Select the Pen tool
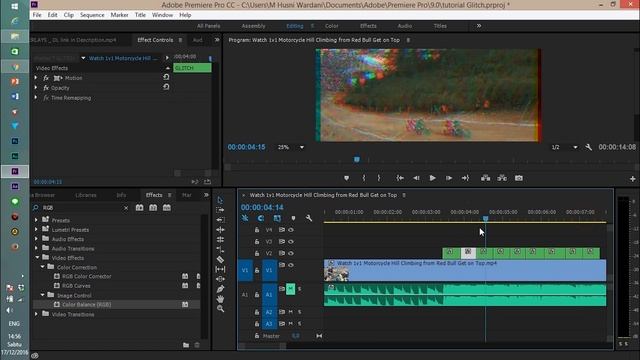The height and width of the screenshot is (360, 640). (220, 289)
